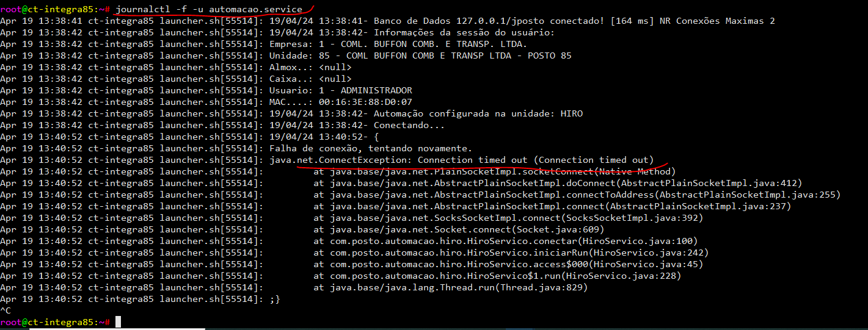868x330 pixels.
Task: Click the terminal cursor at bottom prompt
Action: point(118,321)
